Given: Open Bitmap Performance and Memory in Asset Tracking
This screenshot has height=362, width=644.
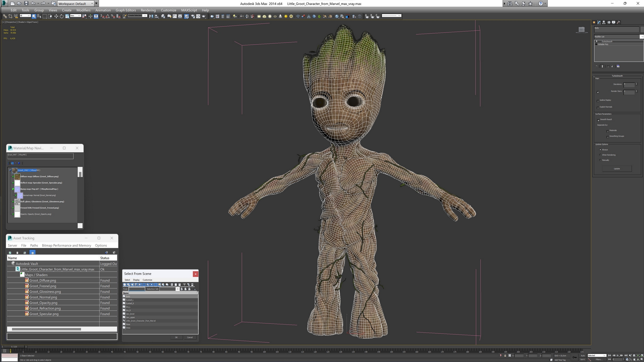Looking at the screenshot, I should 66,245.
